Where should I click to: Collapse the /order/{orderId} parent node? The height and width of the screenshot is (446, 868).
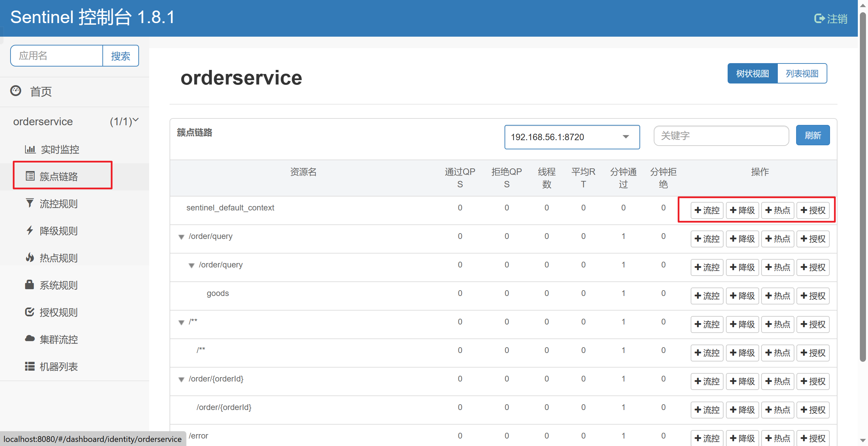click(181, 379)
